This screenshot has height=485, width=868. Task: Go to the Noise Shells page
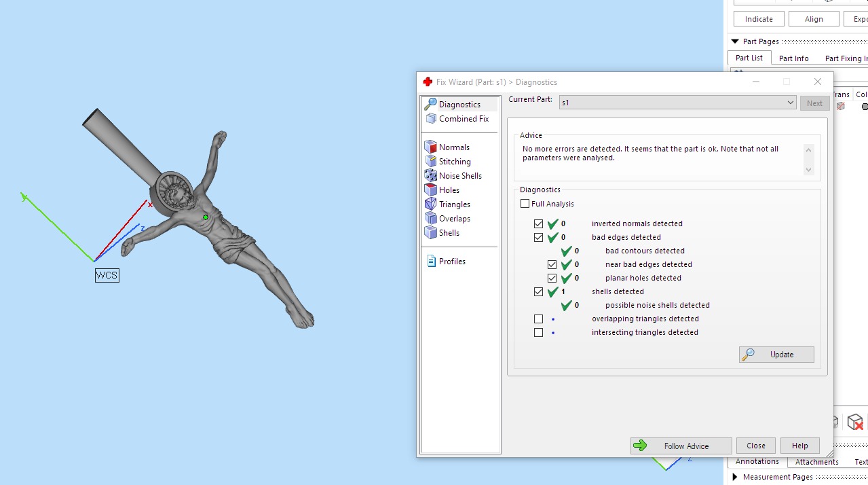tap(459, 175)
